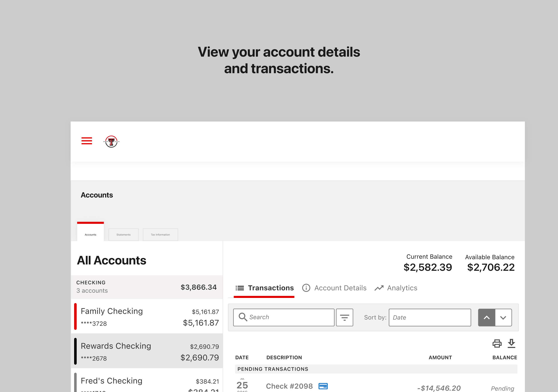Click the DESCRIPTION column header
Screen dimensions: 558x392
tap(284, 358)
